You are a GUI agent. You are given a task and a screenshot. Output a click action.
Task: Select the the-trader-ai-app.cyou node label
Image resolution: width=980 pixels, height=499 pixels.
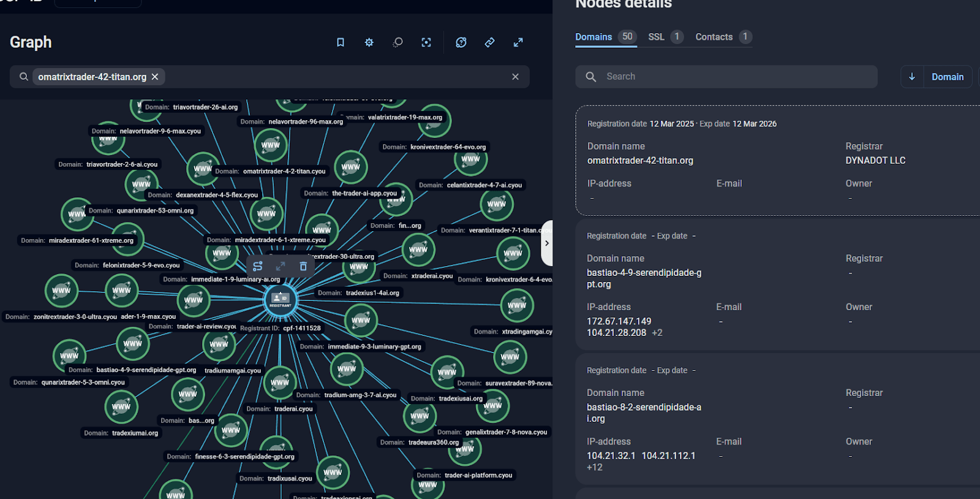pos(350,193)
